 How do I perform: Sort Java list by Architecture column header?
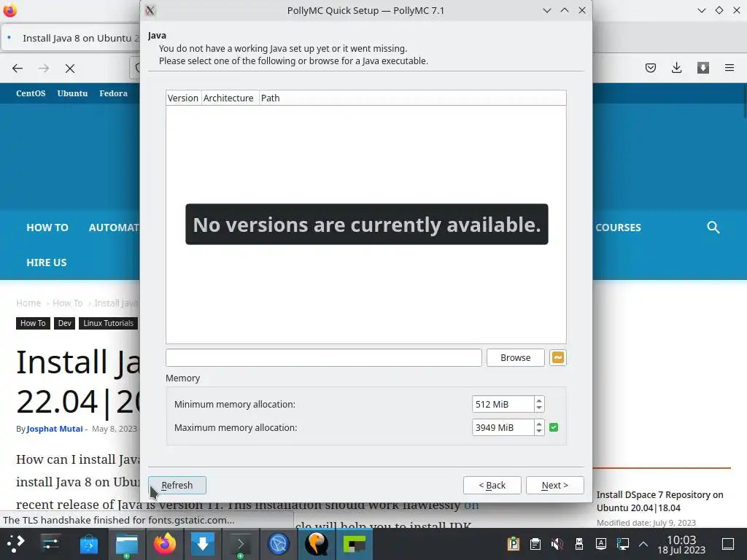click(x=228, y=98)
